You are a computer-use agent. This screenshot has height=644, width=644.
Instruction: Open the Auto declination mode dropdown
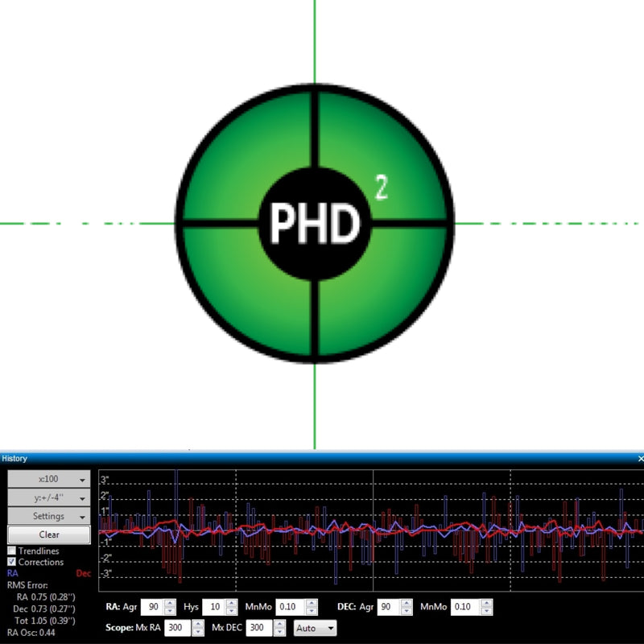point(315,628)
